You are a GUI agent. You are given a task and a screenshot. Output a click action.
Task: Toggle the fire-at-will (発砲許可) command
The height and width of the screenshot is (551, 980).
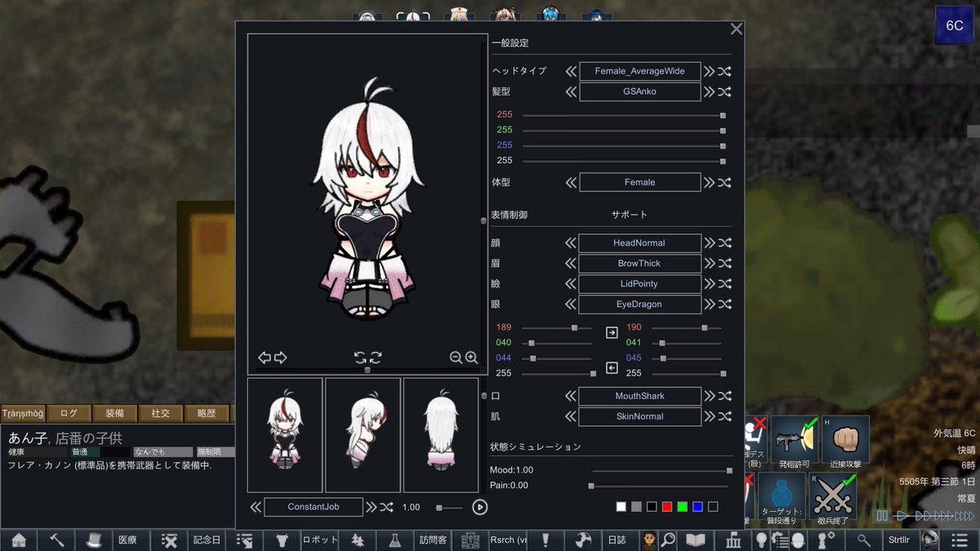point(794,440)
